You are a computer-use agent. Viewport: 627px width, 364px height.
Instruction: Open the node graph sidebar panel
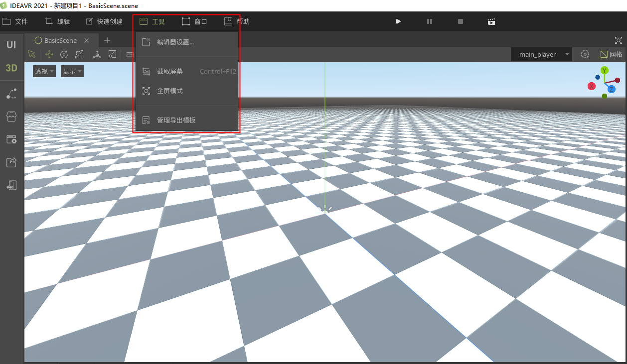(x=11, y=93)
